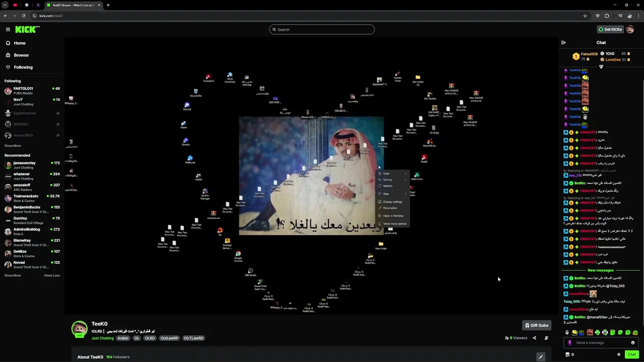The width and height of the screenshot is (644, 362).
Task: Click Display settings in context menu
Action: click(392, 202)
